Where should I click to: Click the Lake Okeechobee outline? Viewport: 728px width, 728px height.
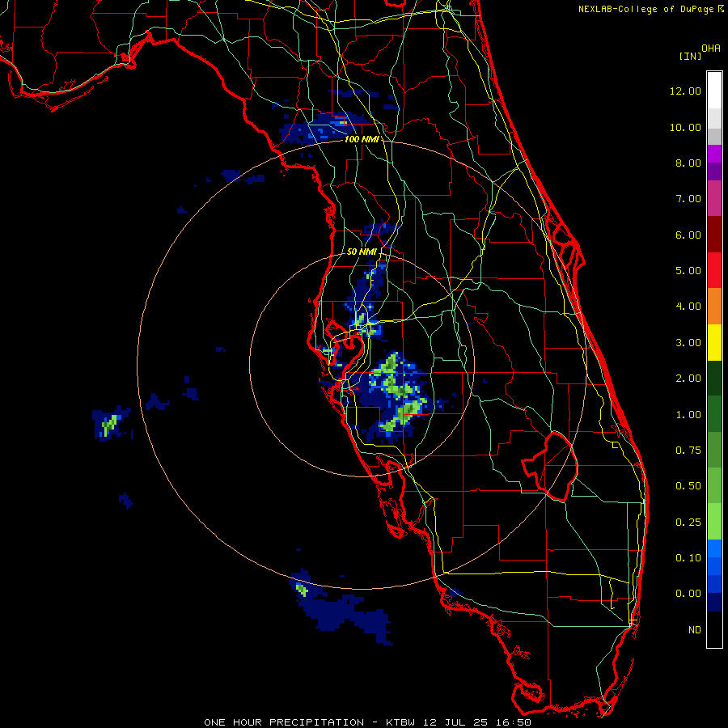tap(550, 466)
